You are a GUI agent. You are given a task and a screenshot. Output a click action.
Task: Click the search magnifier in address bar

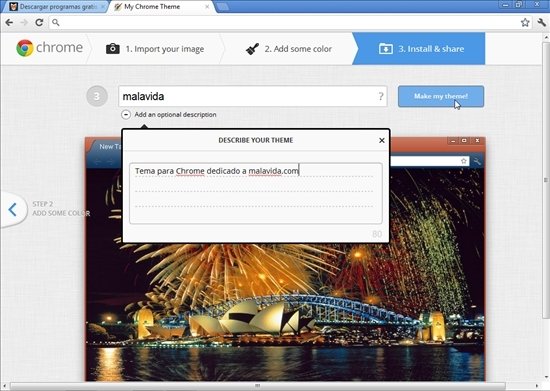55,22
